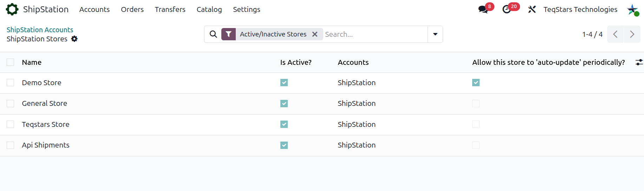Select the Demo Store row checkbox
Viewport: 644px width, 191px height.
(x=11, y=83)
